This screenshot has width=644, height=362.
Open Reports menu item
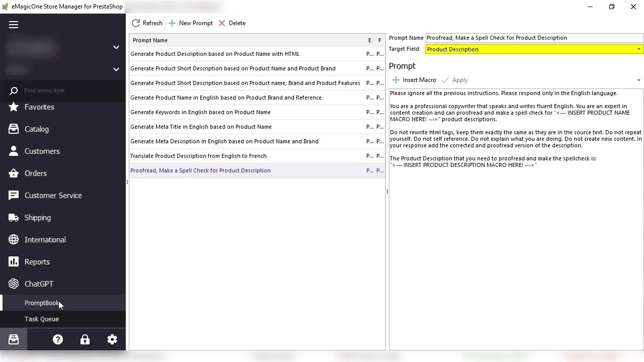[x=37, y=262]
